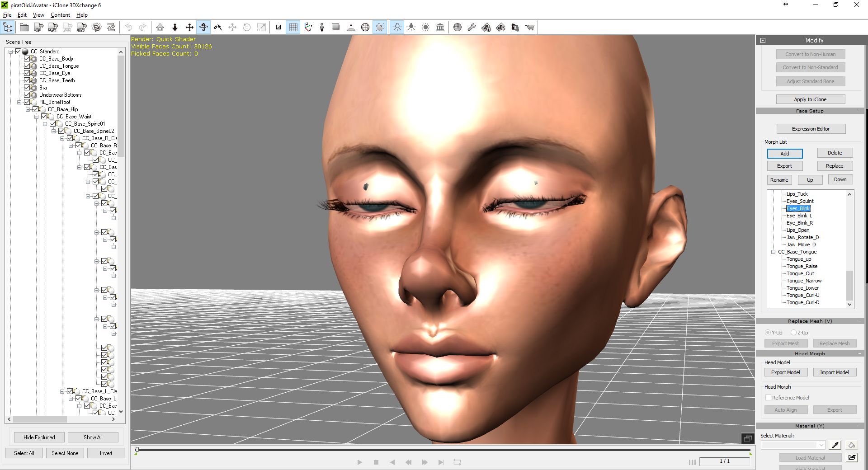The height and width of the screenshot is (470, 868).
Task: Uncheck the RL_BoneRoot checkbox
Action: pos(27,102)
